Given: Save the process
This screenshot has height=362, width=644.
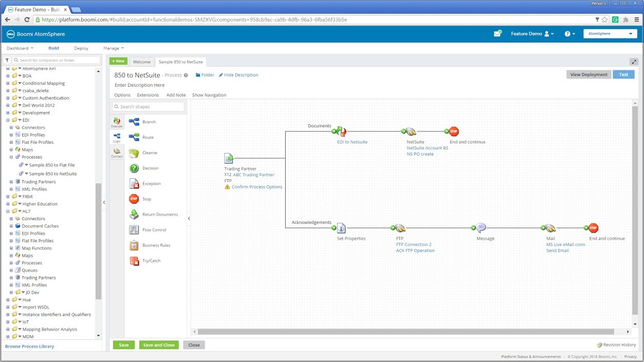Looking at the screenshot, I should (x=124, y=345).
